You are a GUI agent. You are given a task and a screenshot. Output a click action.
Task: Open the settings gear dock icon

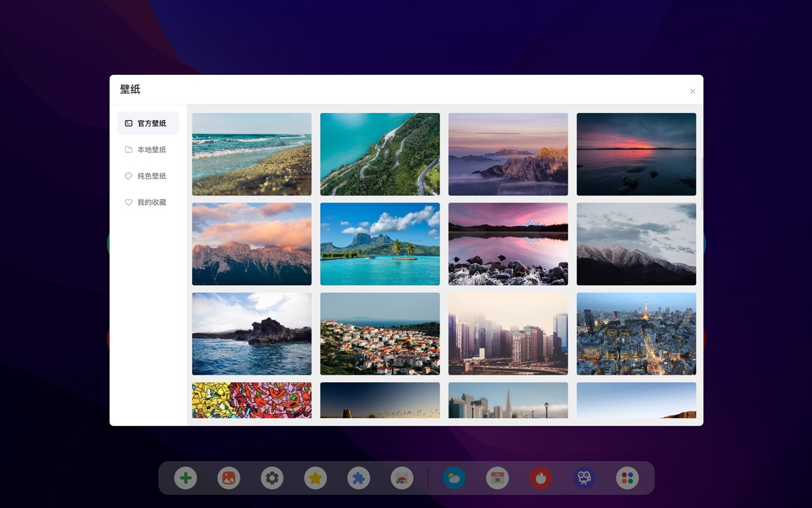[272, 478]
